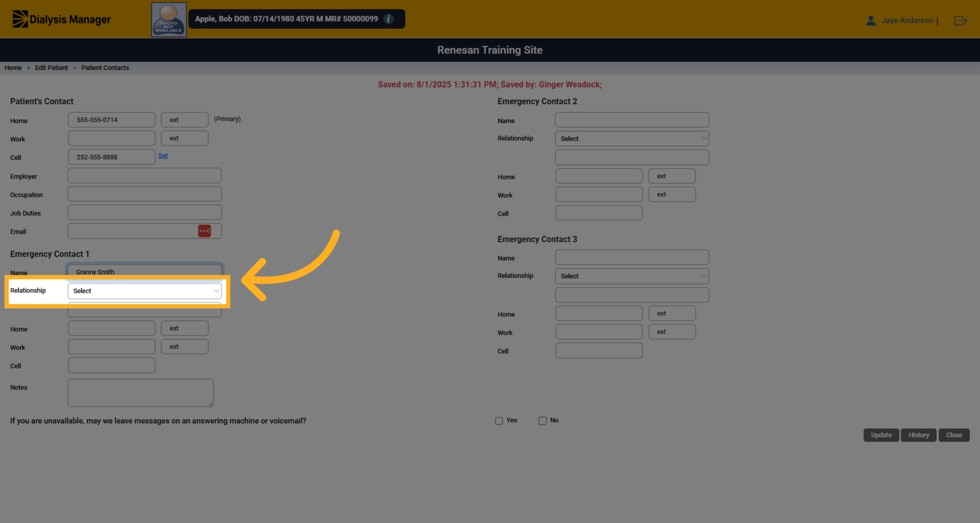Open Emergency Contact 1 Relationship dropdown
Viewport: 980px width, 523px height.
[145, 291]
